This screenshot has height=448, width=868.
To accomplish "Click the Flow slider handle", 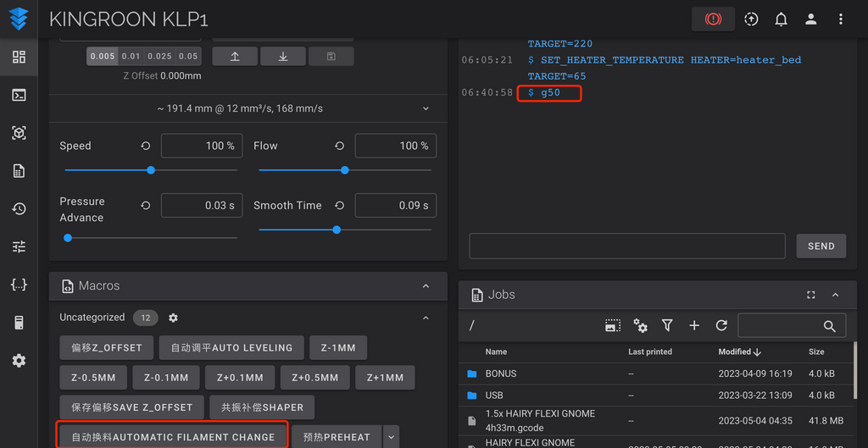I will point(344,170).
